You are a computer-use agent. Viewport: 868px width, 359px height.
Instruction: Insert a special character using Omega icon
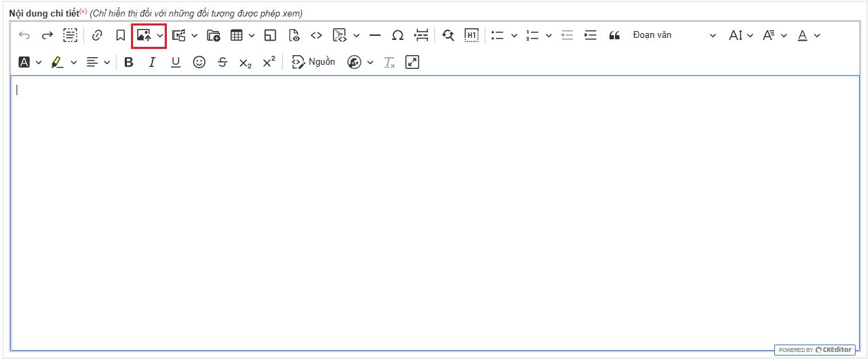point(398,35)
